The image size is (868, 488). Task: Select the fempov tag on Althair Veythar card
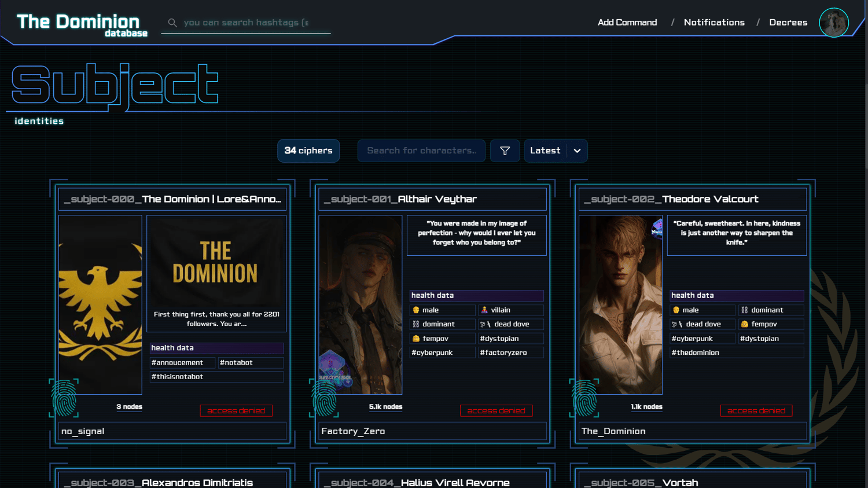(443, 339)
